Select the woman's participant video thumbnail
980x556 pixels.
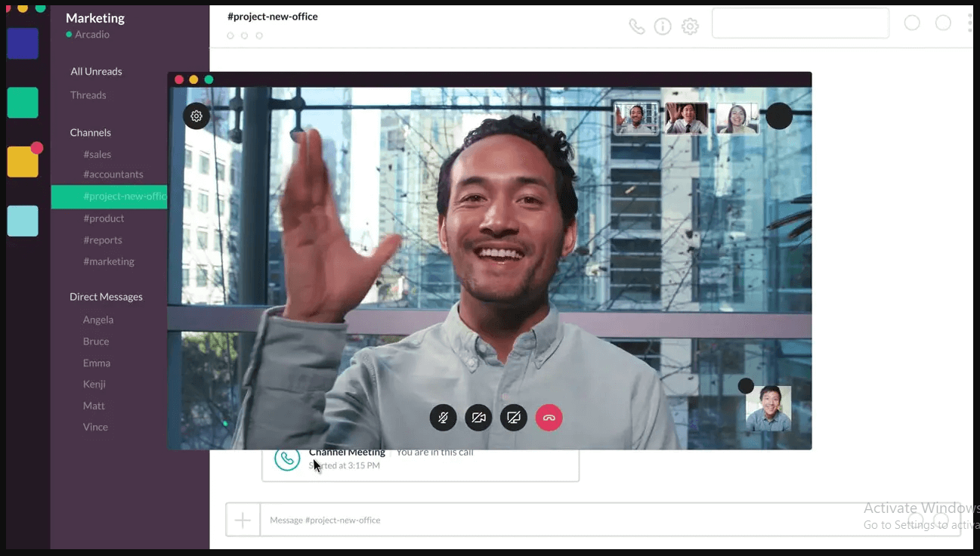pos(737,119)
